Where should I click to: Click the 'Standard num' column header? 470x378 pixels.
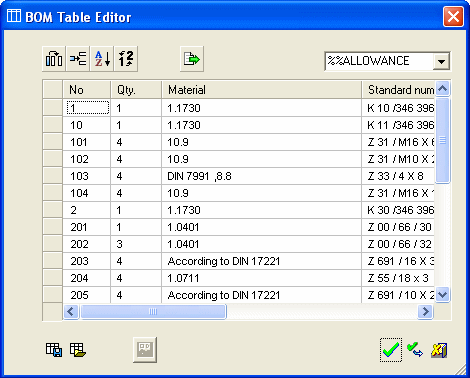pos(398,90)
